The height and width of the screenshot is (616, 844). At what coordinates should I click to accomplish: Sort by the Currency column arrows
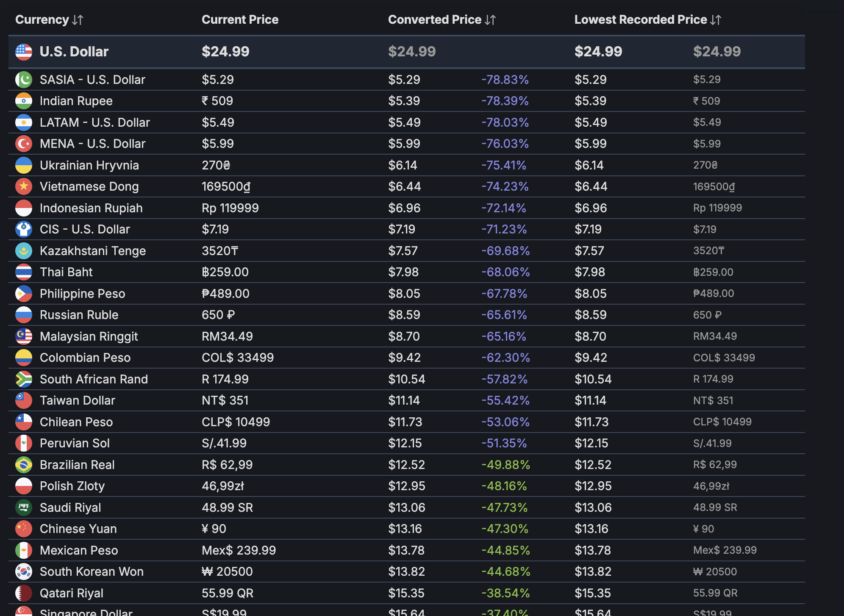(x=78, y=20)
